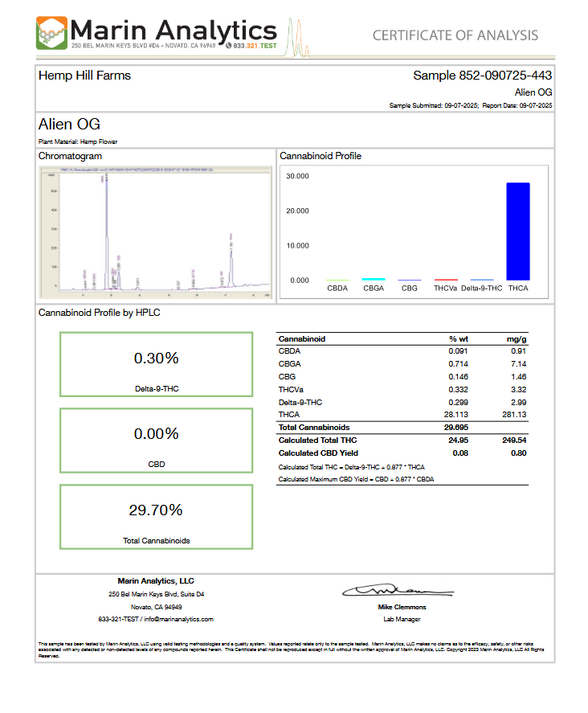
Task: Click the 29.70% Total Cannabinoids box
Action: [x=157, y=518]
